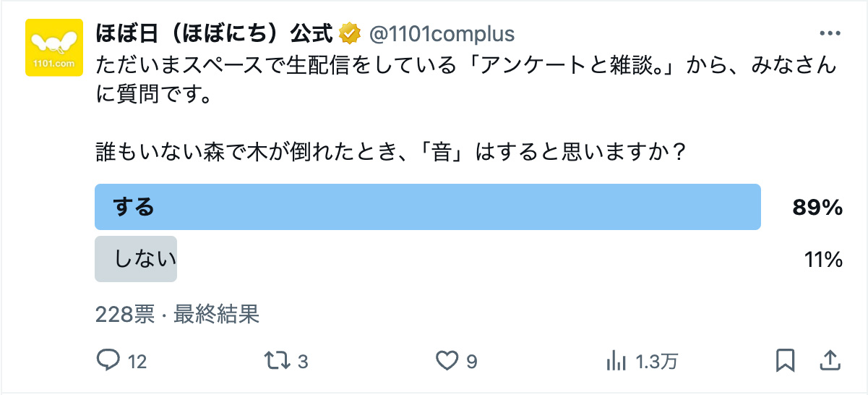Click the share upload icon
The width and height of the screenshot is (868, 395).
(830, 360)
